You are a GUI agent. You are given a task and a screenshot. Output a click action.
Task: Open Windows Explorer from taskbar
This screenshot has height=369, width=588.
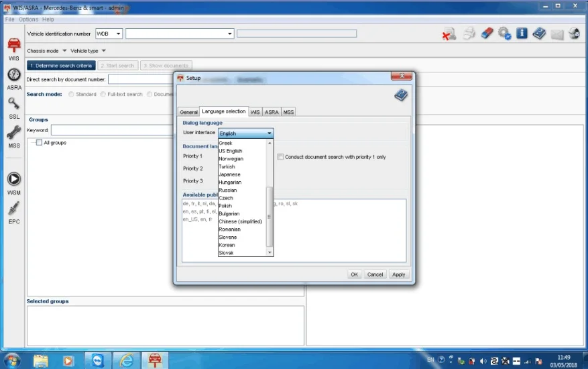40,361
